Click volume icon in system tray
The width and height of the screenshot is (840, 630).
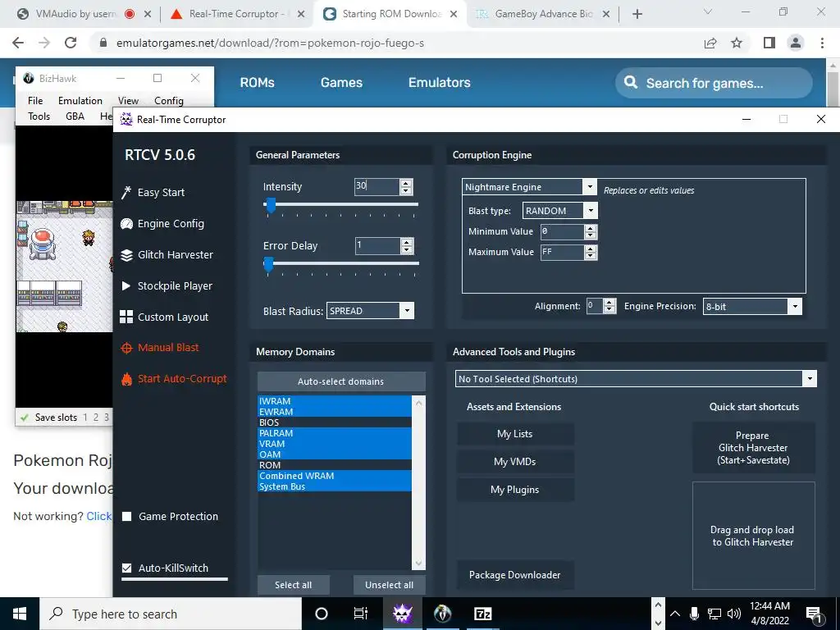point(734,614)
